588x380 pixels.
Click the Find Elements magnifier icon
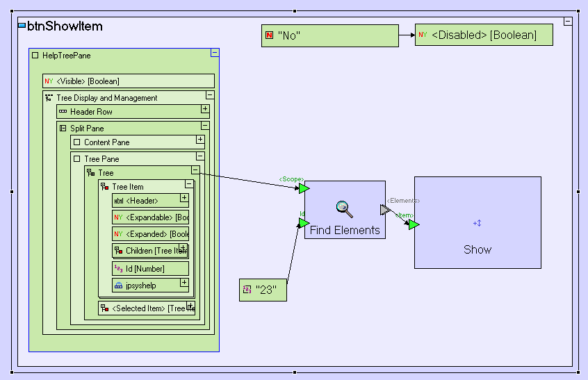344,207
